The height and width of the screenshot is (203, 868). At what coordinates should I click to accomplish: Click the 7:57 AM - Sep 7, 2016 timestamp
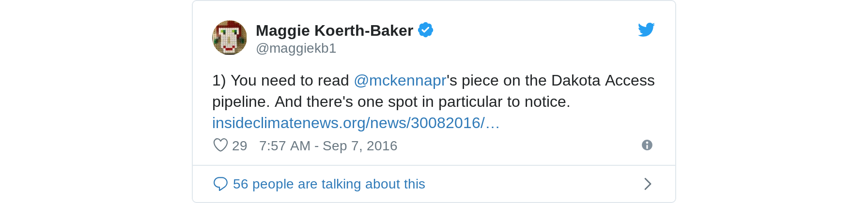(328, 145)
